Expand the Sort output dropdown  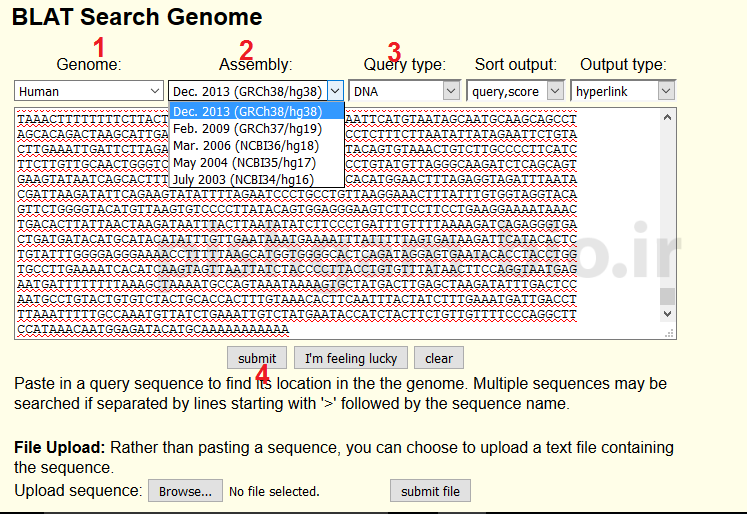tap(515, 91)
